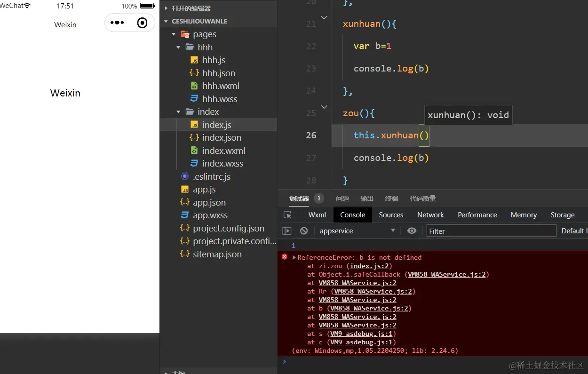Image resolution: width=588 pixels, height=374 pixels.
Task: Open project.config.json in the file tree
Action: point(229,228)
